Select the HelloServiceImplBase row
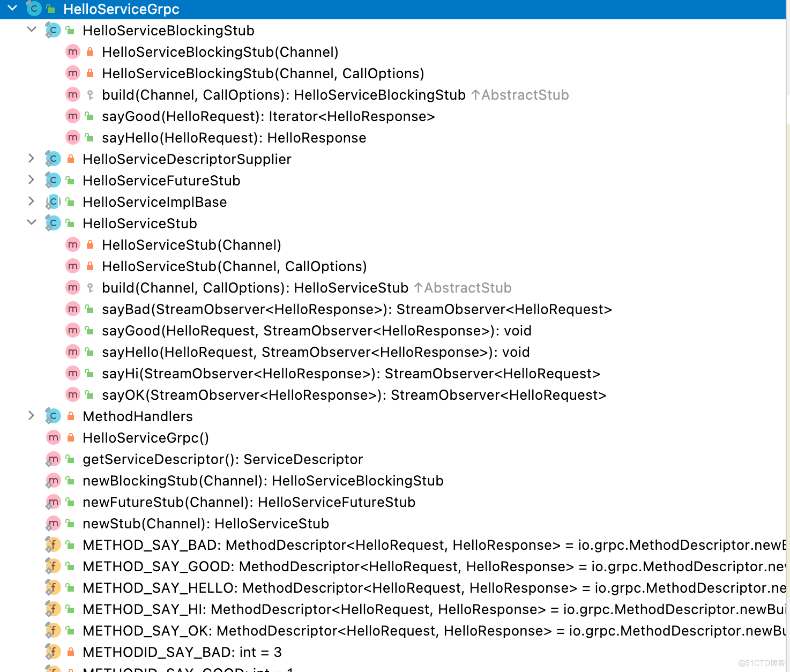This screenshot has height=672, width=790. pyautogui.click(x=393, y=201)
